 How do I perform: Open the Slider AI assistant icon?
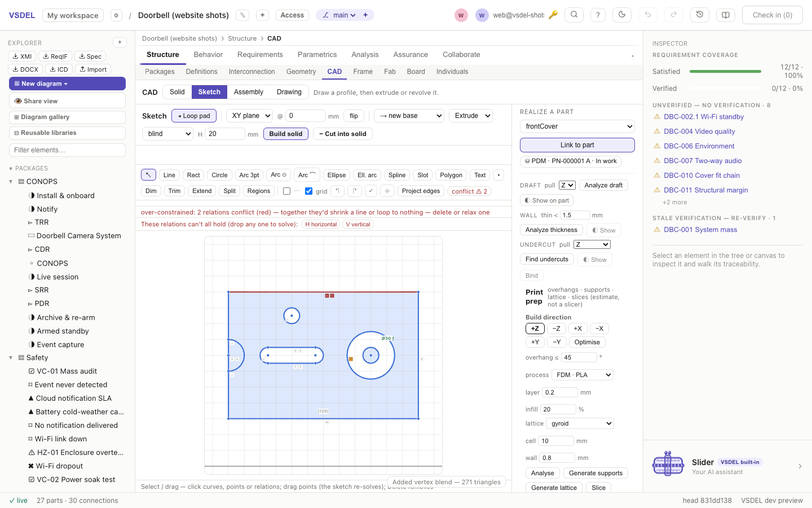coord(668,465)
